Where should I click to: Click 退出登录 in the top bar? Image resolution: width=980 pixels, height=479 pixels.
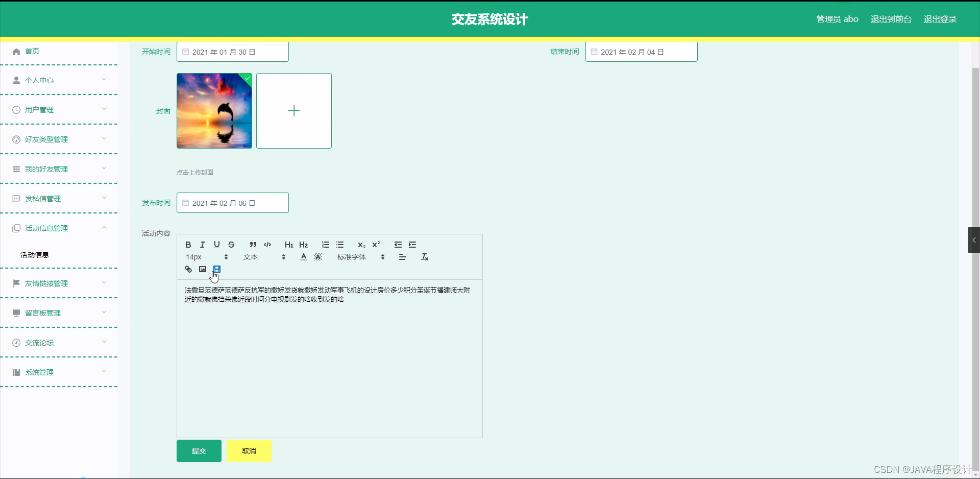pyautogui.click(x=941, y=19)
